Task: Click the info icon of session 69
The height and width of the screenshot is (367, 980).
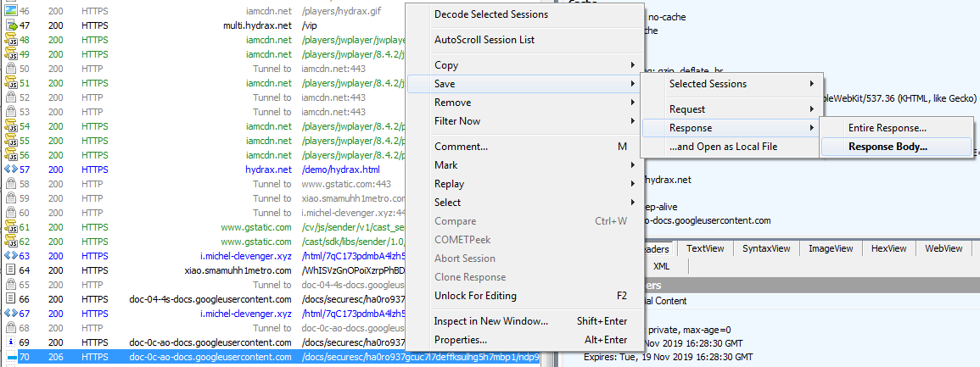Action: (11, 342)
